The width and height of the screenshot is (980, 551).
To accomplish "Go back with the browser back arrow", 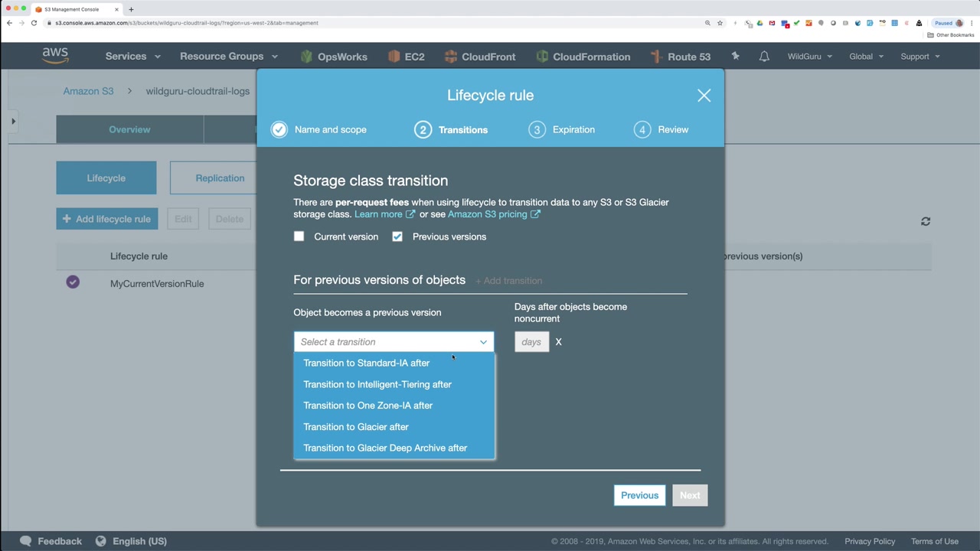I will [x=9, y=23].
